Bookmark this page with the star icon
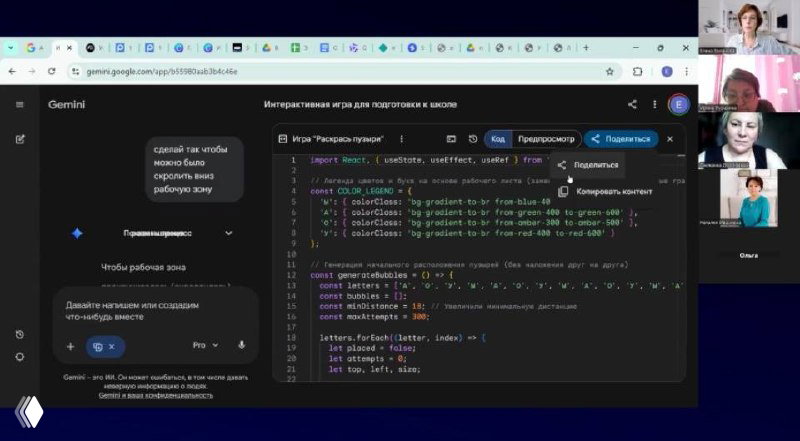Image resolution: width=800 pixels, height=441 pixels. (610, 71)
